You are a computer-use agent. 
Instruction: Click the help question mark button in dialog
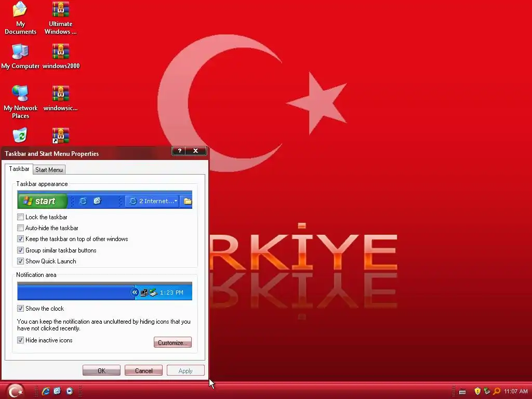[179, 151]
